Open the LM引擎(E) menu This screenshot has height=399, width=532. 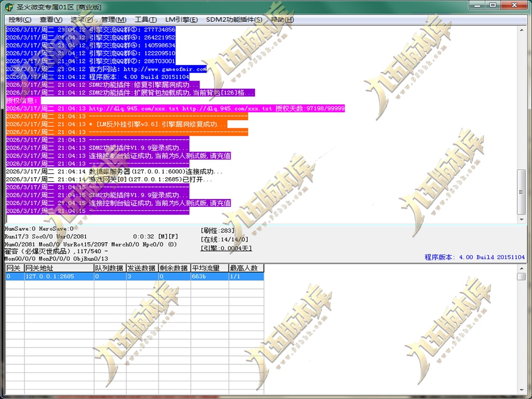tap(181, 20)
